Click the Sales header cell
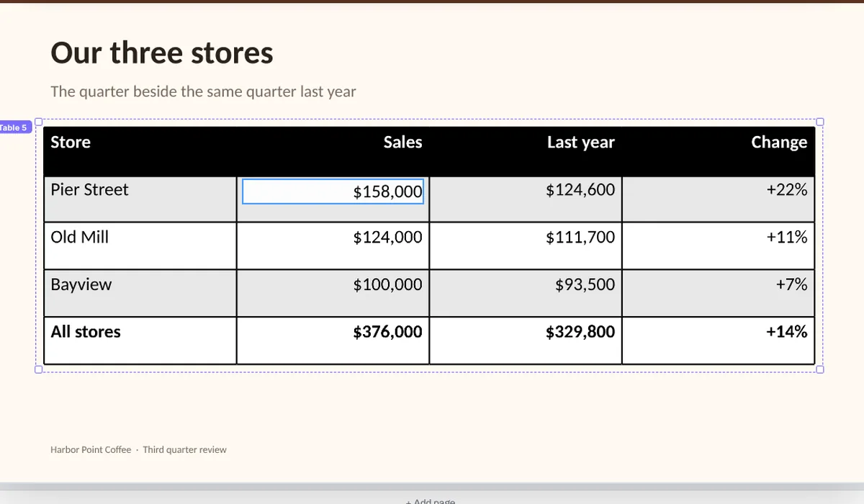 pos(333,151)
